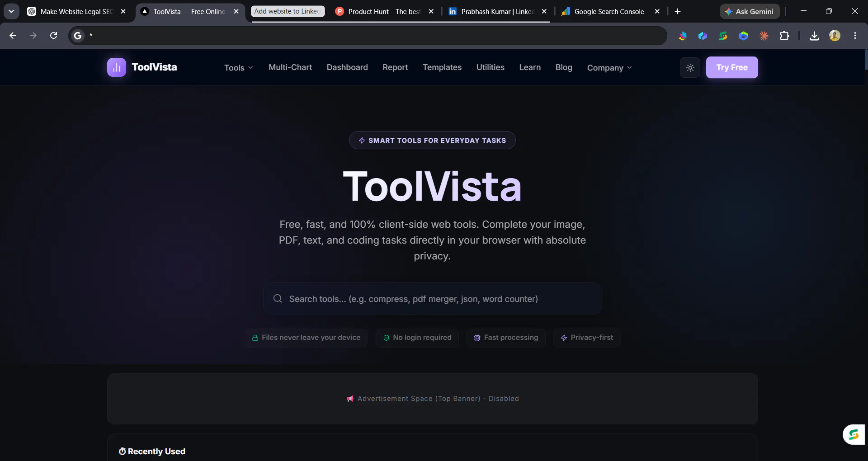Expand the Tools dropdown menu
The height and width of the screenshot is (461, 868).
(239, 68)
